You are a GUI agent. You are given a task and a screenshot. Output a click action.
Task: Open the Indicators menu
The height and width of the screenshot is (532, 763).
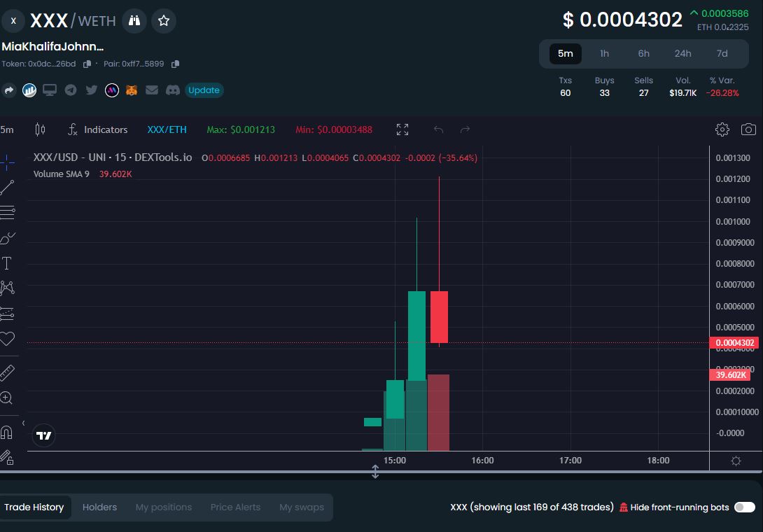[x=97, y=129]
